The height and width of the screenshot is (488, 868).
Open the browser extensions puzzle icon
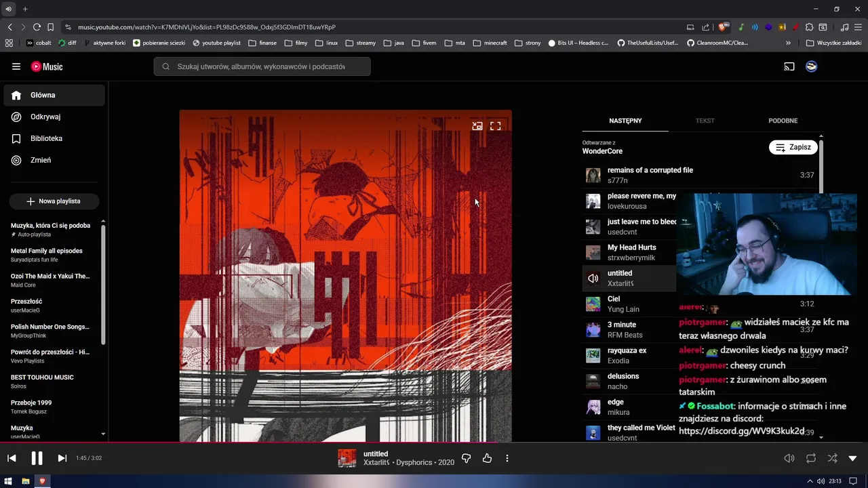click(810, 27)
